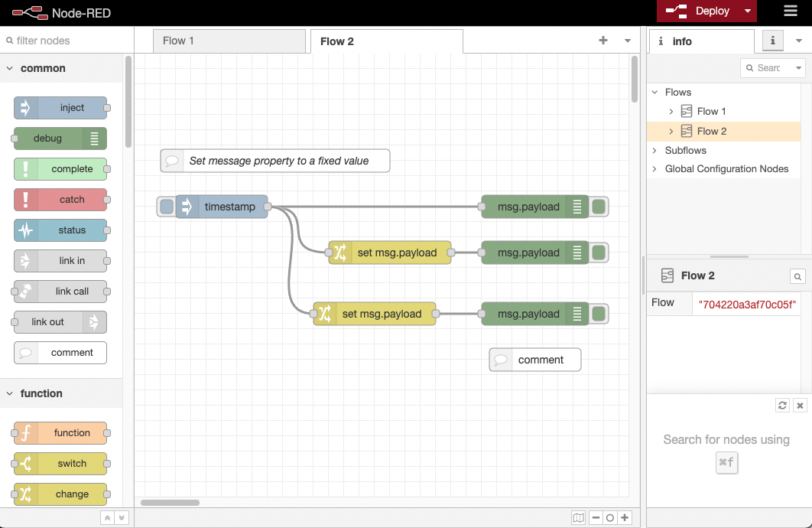Click the add new flow plus icon
The image size is (812, 528).
tap(603, 41)
